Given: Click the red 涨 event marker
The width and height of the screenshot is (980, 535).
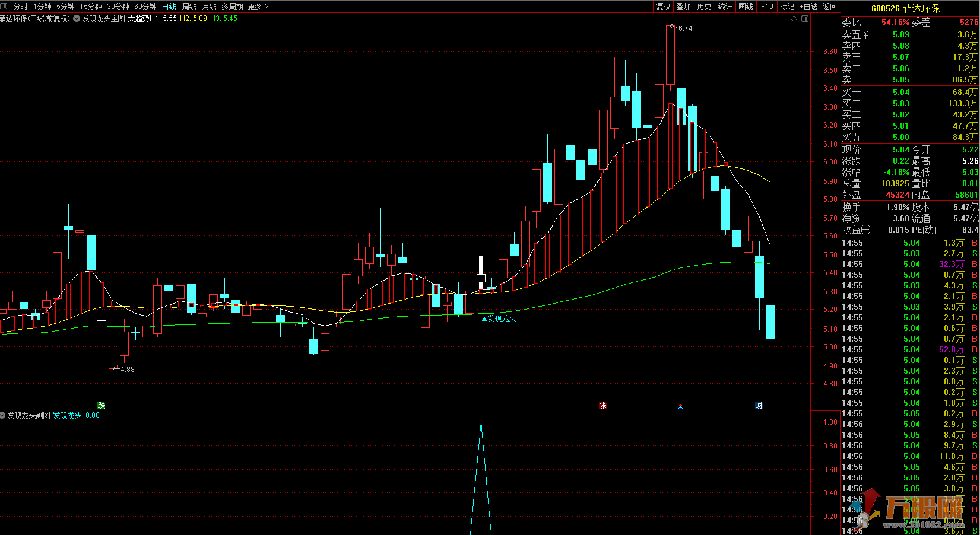Looking at the screenshot, I should 602,406.
